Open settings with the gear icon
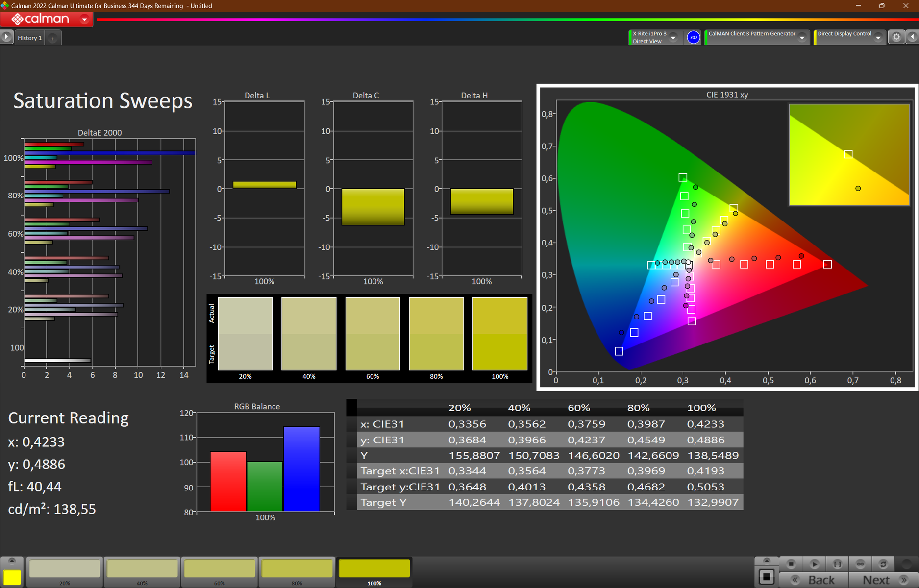 pos(896,37)
